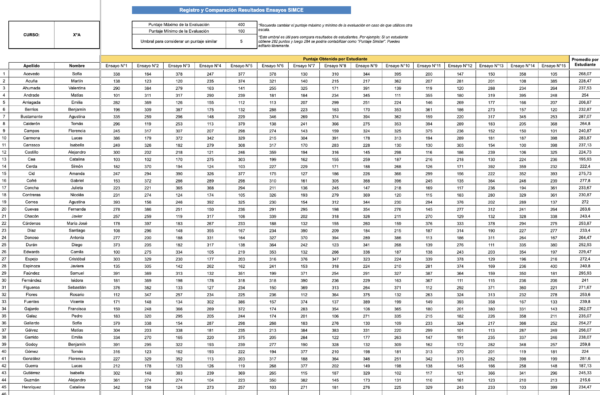Select the Apellido column header
The image size is (600, 395).
coord(31,66)
